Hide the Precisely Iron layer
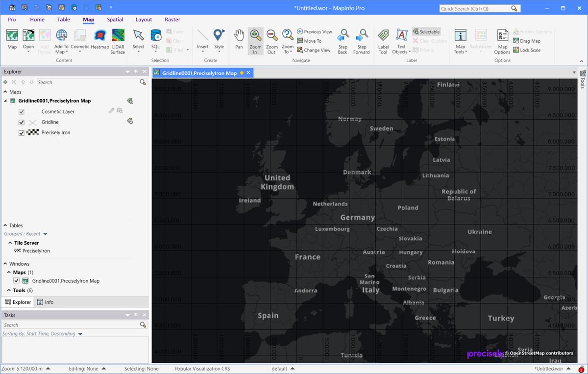 (21, 132)
